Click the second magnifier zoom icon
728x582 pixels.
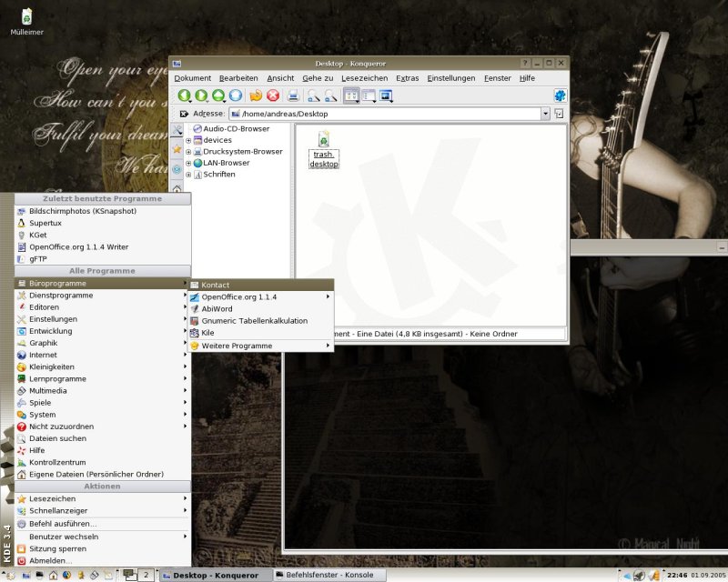point(330,95)
